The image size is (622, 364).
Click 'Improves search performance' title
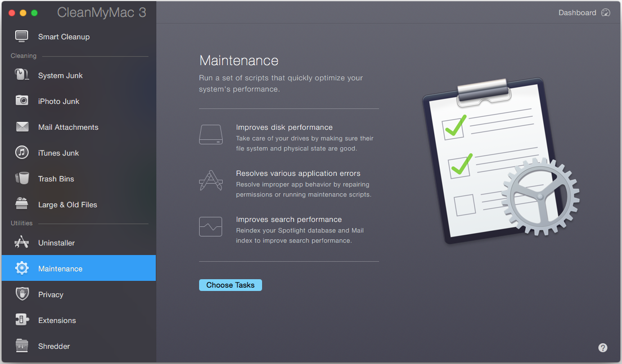pyautogui.click(x=289, y=219)
